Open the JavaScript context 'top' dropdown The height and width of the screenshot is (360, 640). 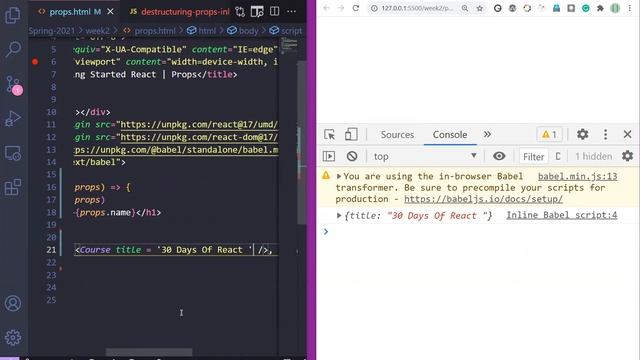[425, 156]
